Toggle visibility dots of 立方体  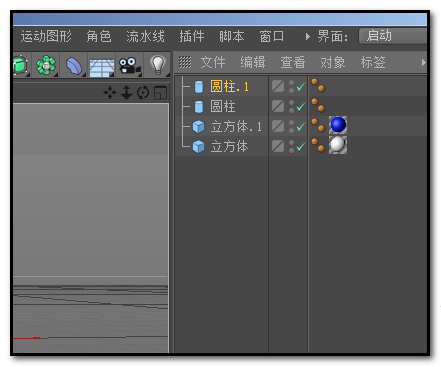(x=291, y=146)
